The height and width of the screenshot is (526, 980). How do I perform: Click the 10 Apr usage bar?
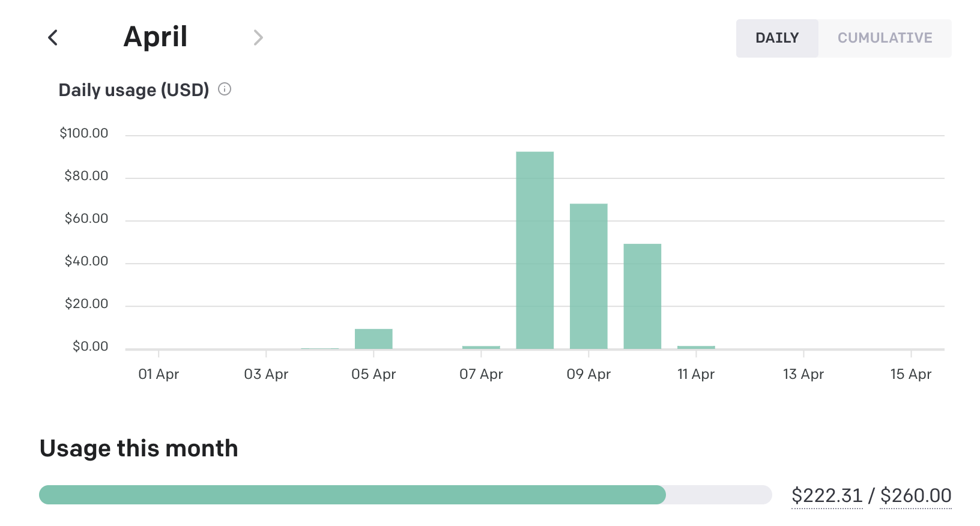click(642, 296)
